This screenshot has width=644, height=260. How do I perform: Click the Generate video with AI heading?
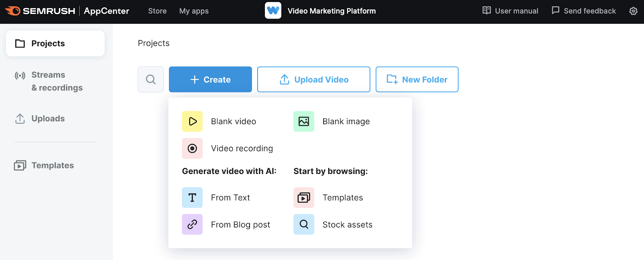(229, 171)
